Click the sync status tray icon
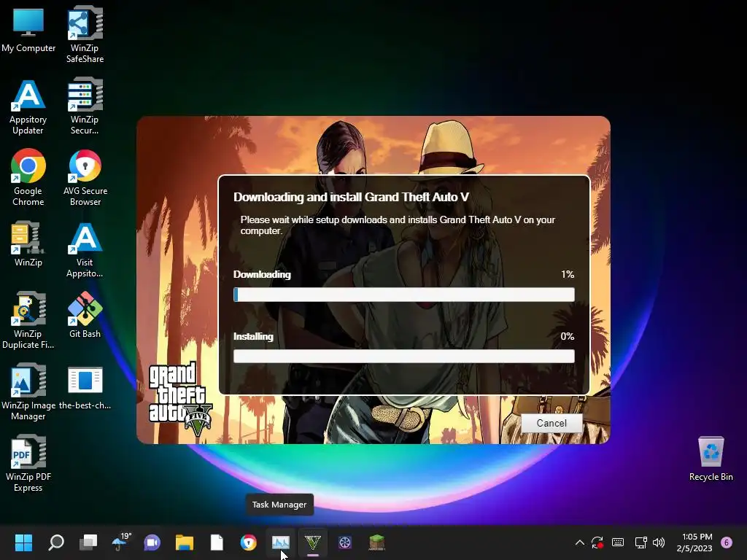This screenshot has height=560, width=747. (597, 542)
